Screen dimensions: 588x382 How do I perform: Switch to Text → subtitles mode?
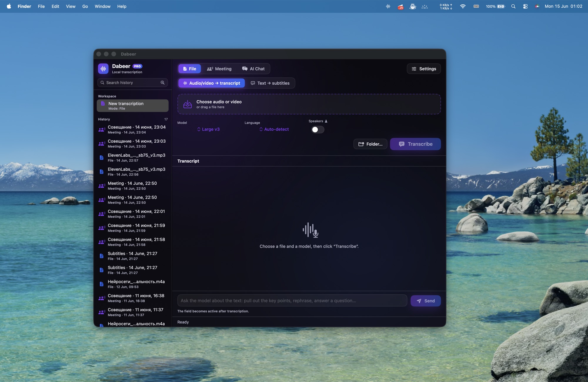[x=270, y=83]
